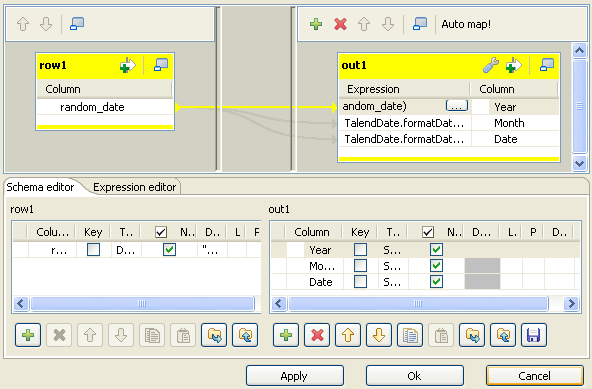This screenshot has height=389, width=592.
Task: Remove the selected output table
Action: click(340, 24)
